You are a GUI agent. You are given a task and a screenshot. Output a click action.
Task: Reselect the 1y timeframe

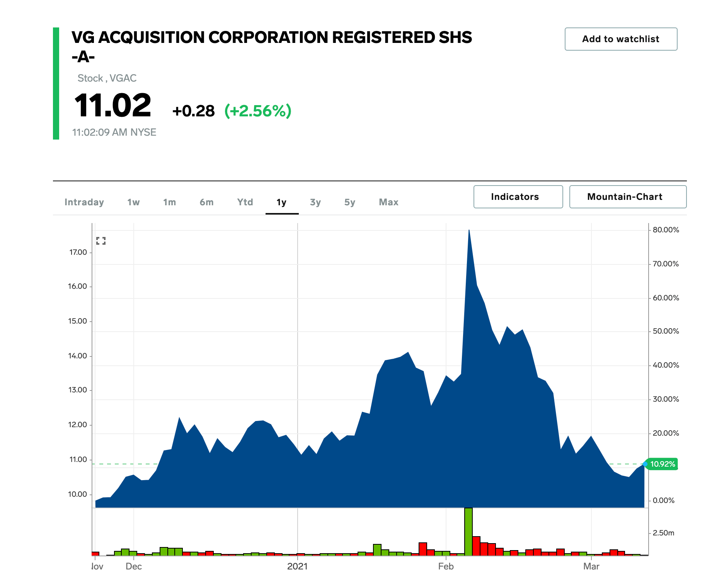click(x=282, y=202)
